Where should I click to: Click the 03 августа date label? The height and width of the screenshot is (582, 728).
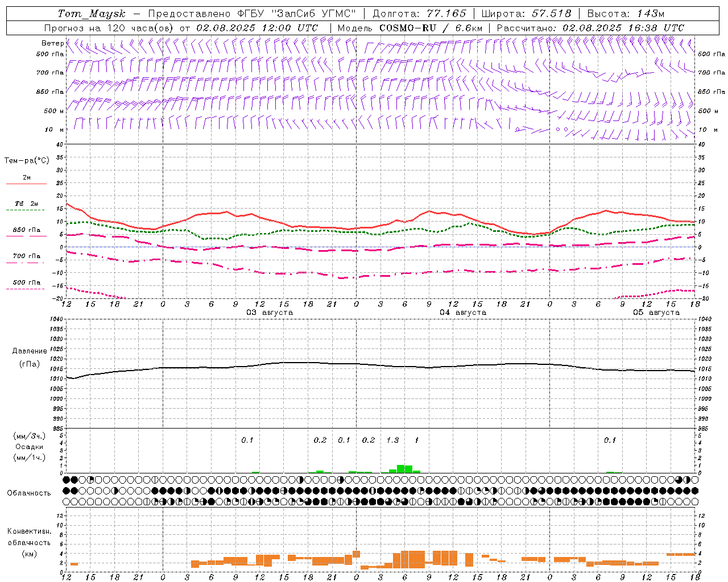270,313
